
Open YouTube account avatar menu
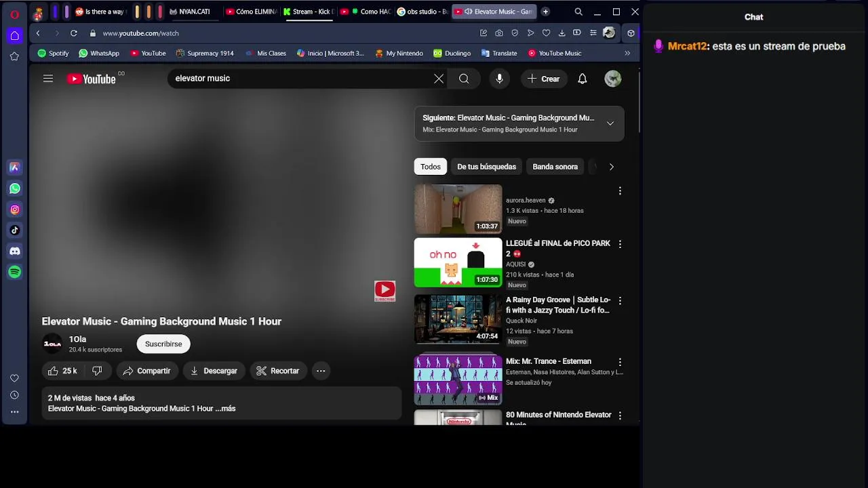coord(613,79)
